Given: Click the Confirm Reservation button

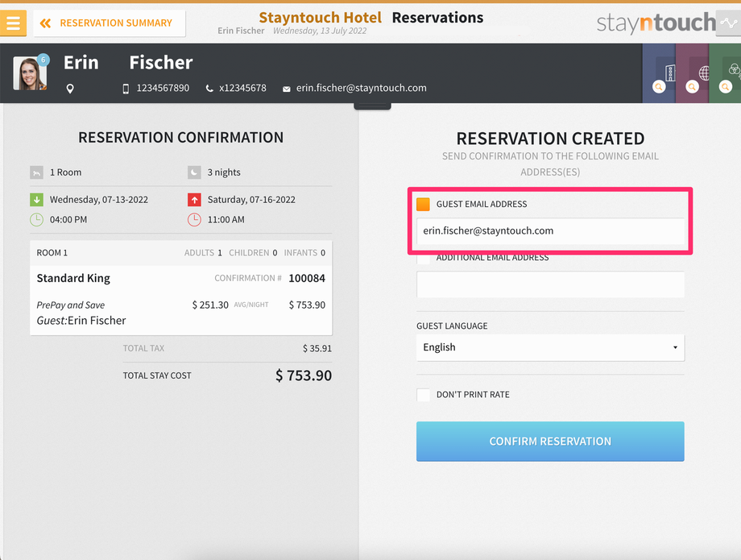Looking at the screenshot, I should tap(550, 442).
